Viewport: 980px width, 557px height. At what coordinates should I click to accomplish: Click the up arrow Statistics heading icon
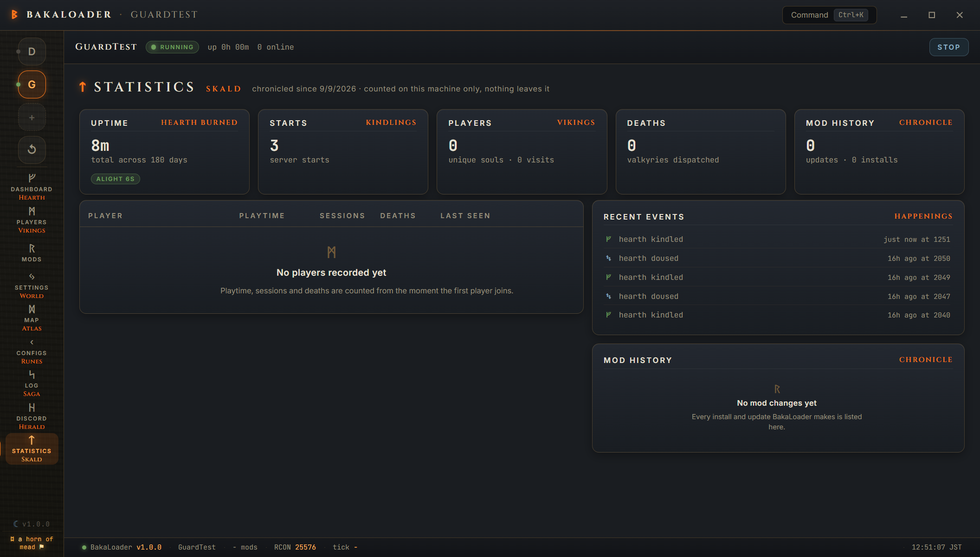click(x=83, y=87)
